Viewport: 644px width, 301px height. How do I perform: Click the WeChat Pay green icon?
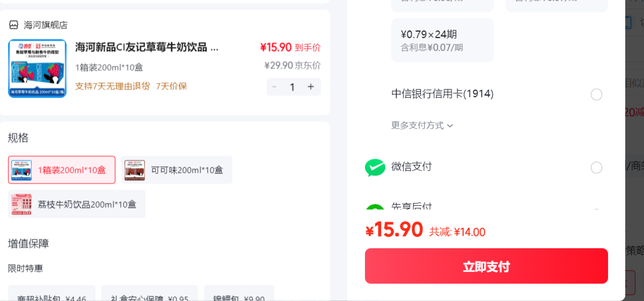pyautogui.click(x=375, y=168)
